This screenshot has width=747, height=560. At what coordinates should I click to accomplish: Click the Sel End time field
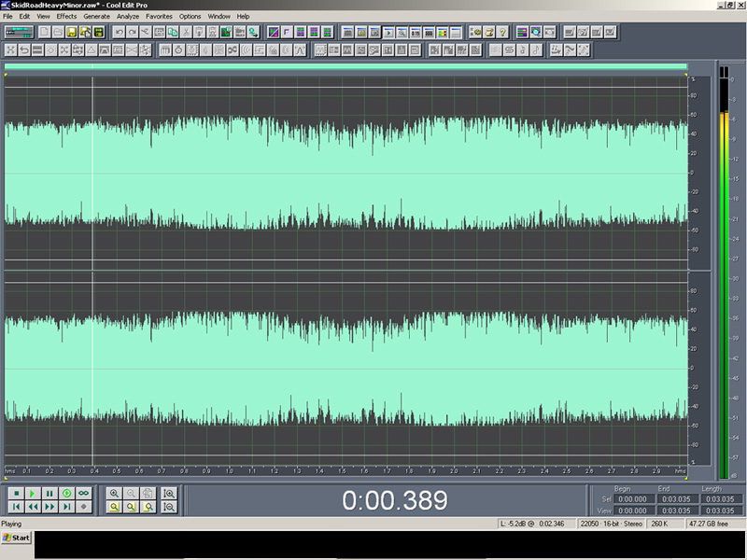coord(676,499)
